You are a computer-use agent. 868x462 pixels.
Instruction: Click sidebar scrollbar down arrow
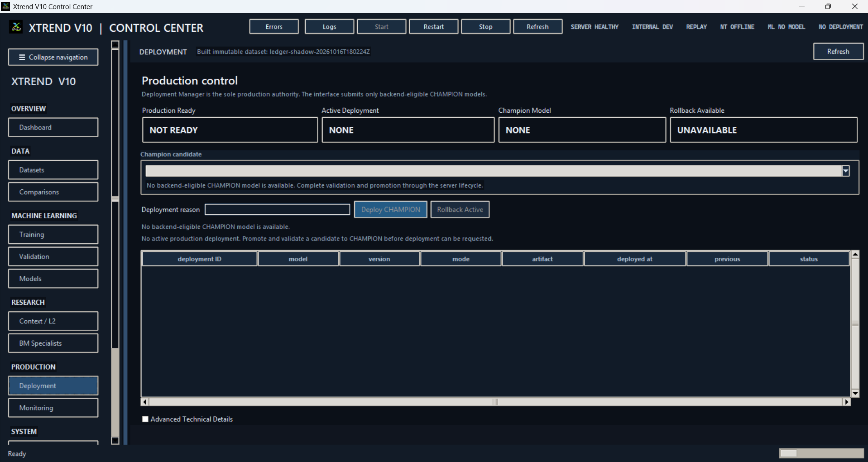pyautogui.click(x=115, y=440)
